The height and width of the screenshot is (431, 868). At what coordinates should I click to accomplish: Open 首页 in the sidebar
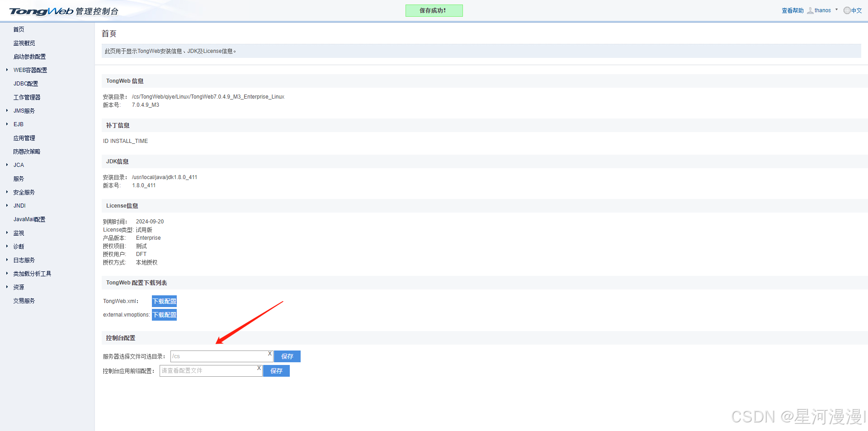coord(19,29)
